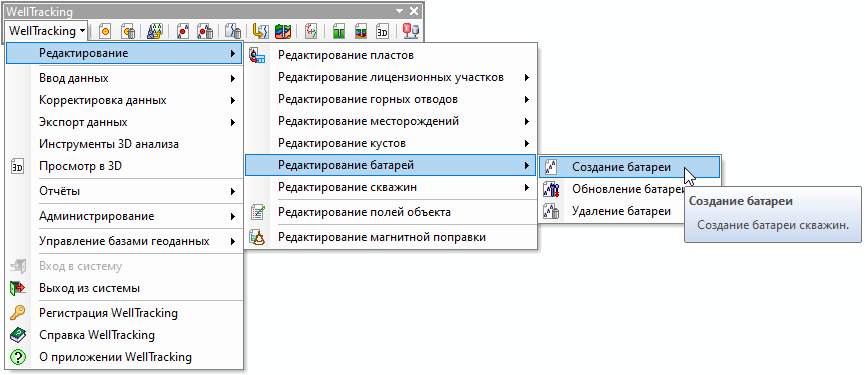865x375 pixels.
Task: Click the multicolor layered well section icon
Action: pyautogui.click(x=361, y=31)
